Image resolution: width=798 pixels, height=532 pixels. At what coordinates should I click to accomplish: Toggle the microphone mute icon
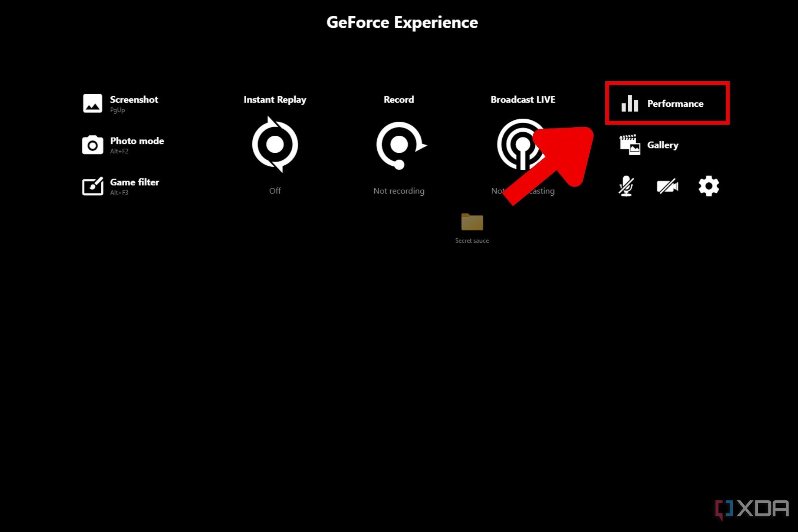click(626, 186)
